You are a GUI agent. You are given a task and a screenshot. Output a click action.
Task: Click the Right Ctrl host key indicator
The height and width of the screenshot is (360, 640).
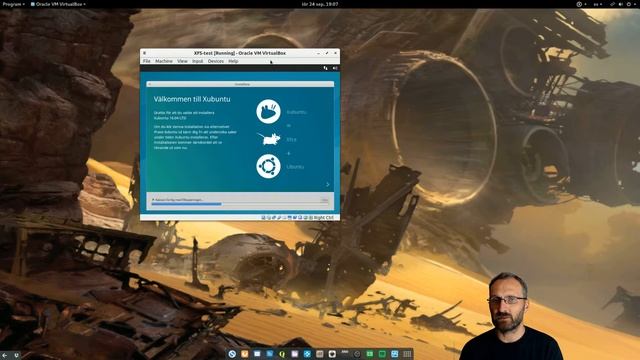point(324,218)
